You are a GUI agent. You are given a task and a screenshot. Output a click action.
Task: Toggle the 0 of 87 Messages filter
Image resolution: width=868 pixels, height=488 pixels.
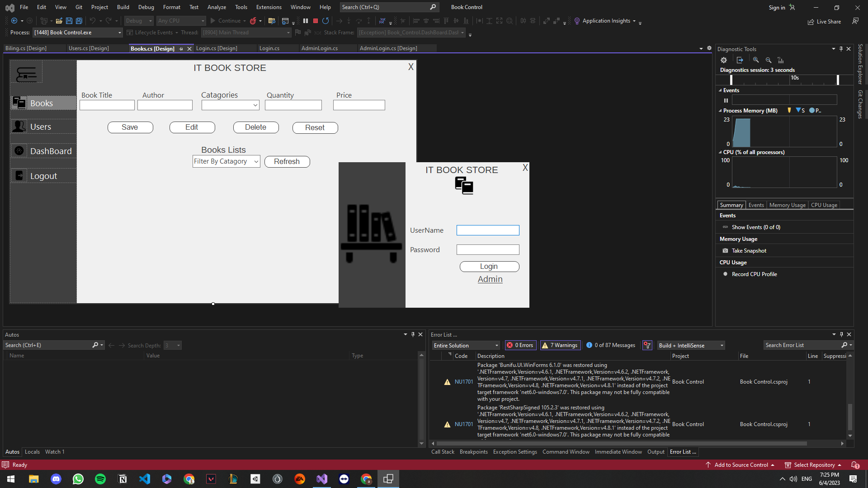coord(611,345)
